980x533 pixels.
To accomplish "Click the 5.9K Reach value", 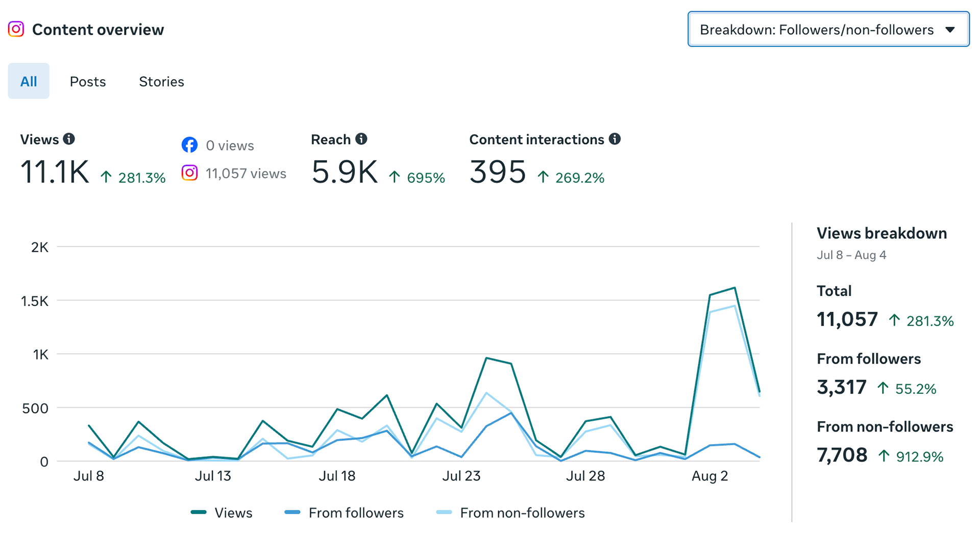I will [345, 172].
